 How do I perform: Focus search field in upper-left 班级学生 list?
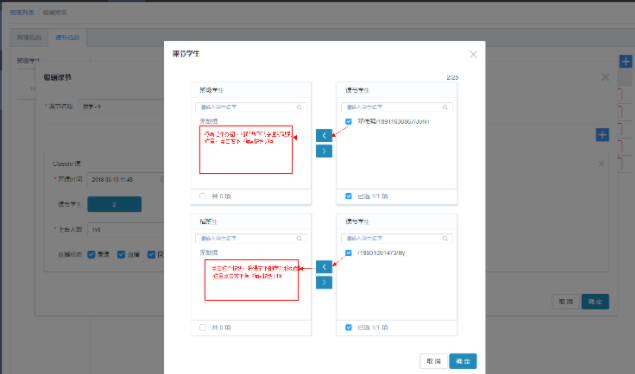[x=251, y=107]
